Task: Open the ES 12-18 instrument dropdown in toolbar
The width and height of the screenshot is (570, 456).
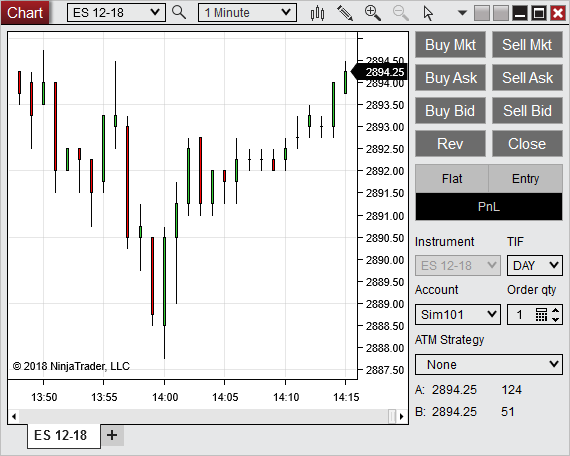Action: click(116, 13)
